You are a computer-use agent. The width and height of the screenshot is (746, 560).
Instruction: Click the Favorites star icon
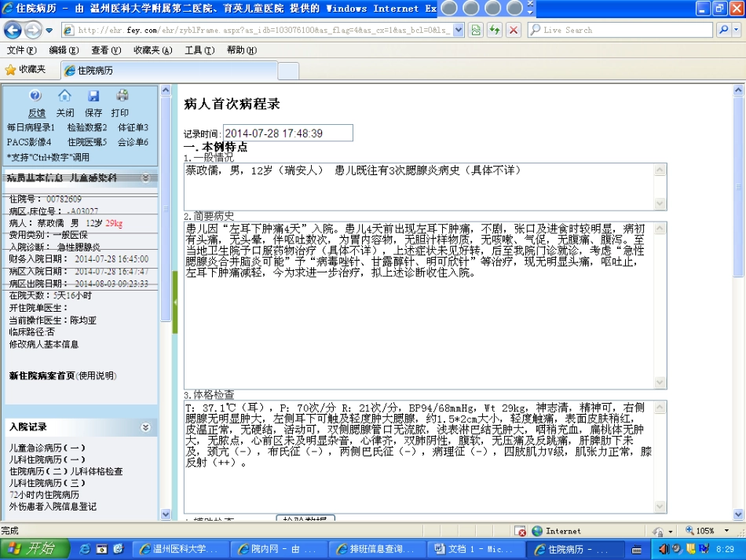click(x=10, y=70)
